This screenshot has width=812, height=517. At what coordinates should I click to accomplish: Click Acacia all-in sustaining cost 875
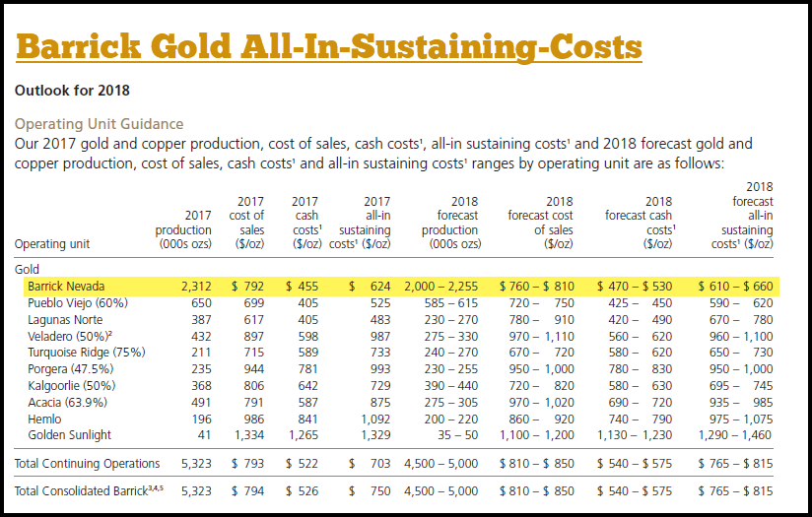click(x=380, y=402)
